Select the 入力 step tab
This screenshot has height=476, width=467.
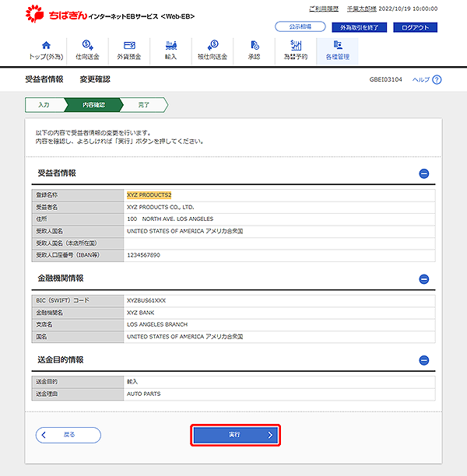click(x=44, y=105)
